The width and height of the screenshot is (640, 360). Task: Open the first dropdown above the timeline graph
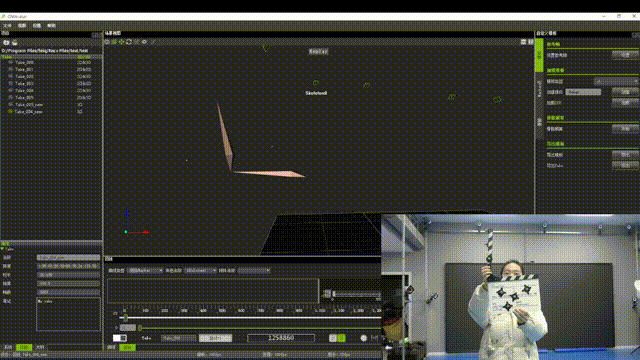(145, 270)
